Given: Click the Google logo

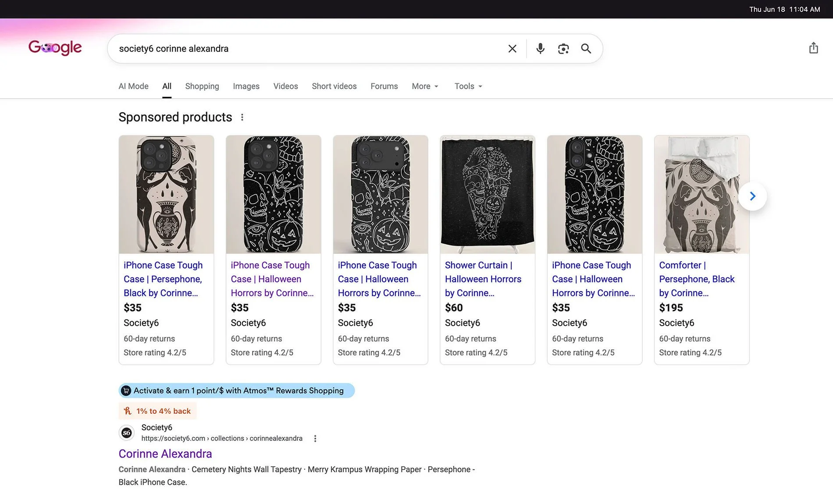Looking at the screenshot, I should click(55, 48).
